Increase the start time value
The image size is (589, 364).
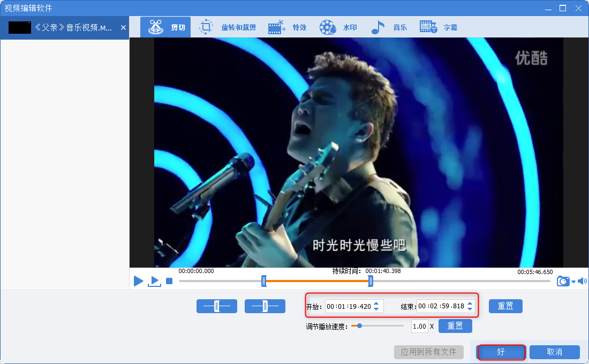click(x=376, y=303)
